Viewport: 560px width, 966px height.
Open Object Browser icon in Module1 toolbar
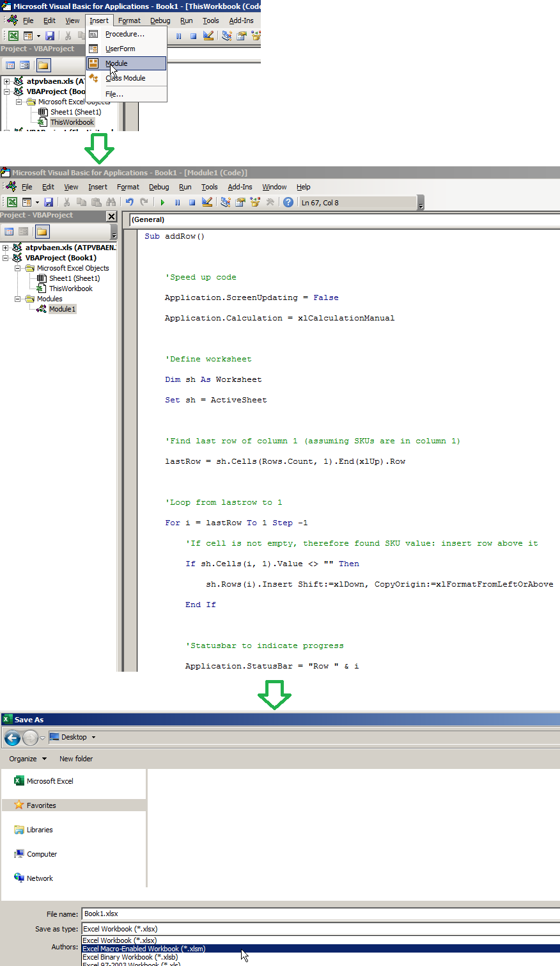[255, 202]
